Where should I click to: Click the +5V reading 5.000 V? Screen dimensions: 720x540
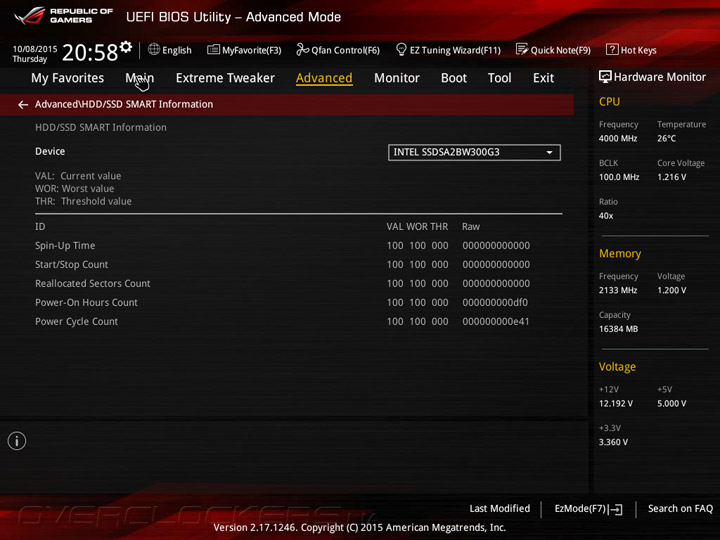(x=671, y=404)
